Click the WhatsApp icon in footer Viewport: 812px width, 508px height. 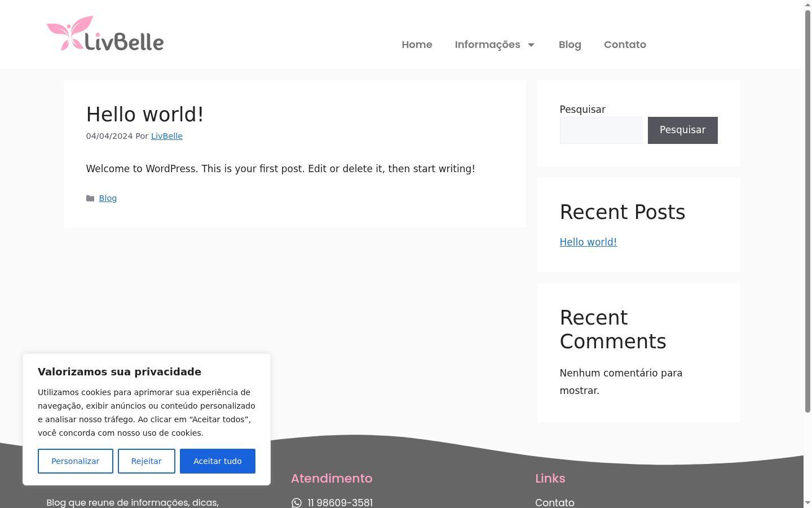(297, 503)
